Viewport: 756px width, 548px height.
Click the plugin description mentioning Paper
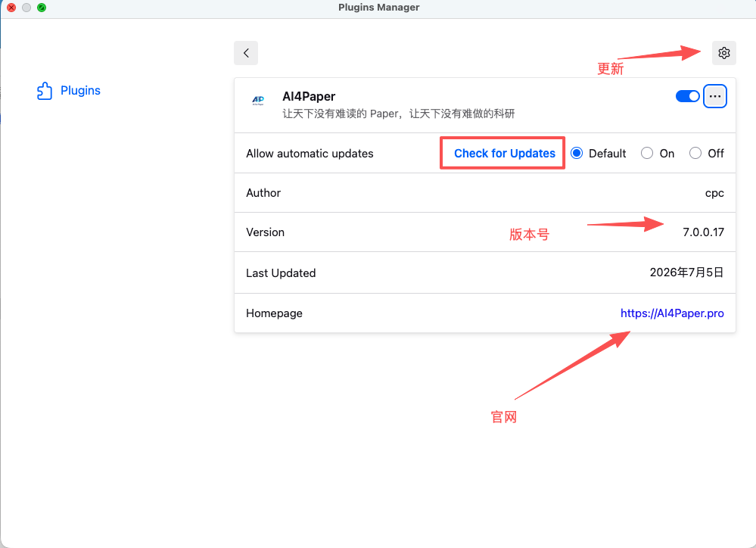click(399, 114)
